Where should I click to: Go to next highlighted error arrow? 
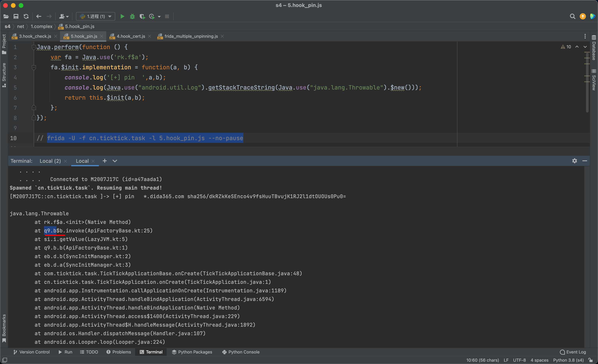pyautogui.click(x=585, y=47)
